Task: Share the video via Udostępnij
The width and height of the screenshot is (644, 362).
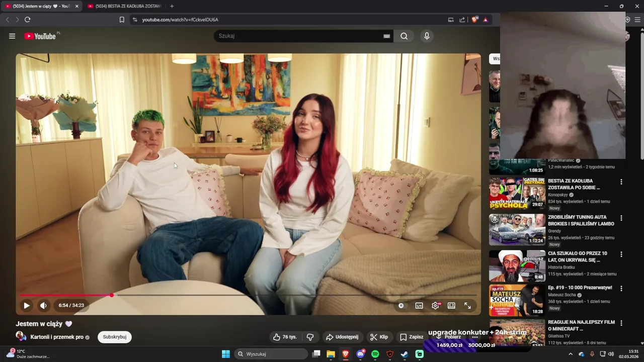Action: click(342, 337)
